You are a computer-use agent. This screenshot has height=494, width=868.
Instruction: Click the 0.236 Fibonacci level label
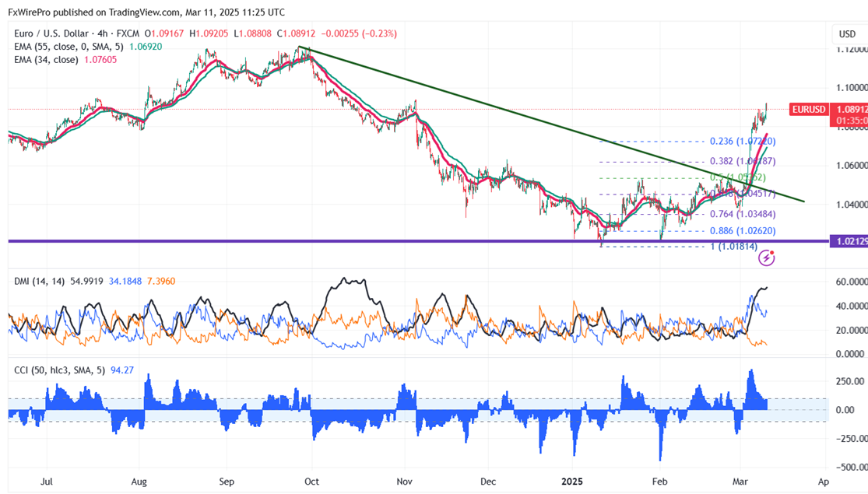click(743, 142)
